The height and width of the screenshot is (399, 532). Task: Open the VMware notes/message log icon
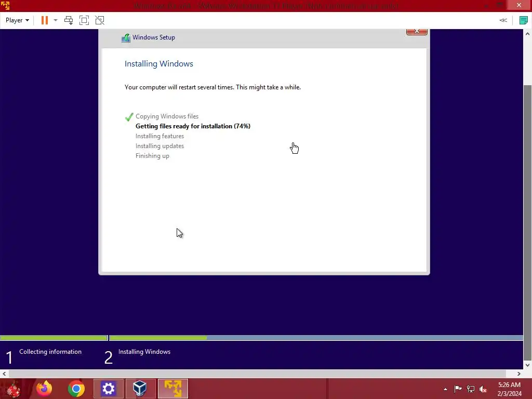click(524, 20)
